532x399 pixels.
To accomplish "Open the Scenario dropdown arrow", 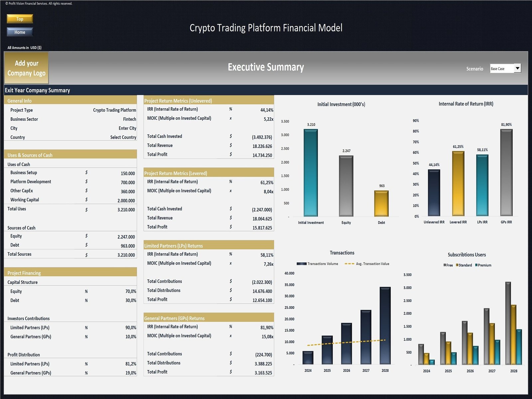I will tap(517, 68).
